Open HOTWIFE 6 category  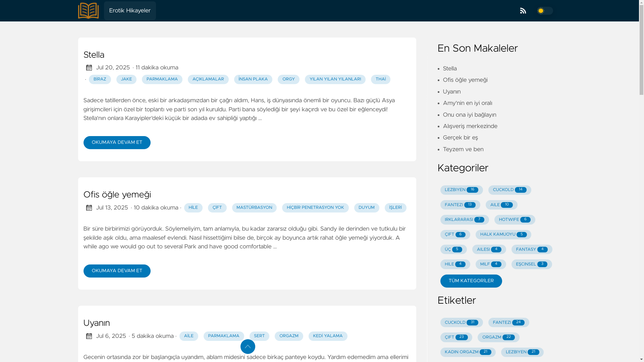click(x=515, y=220)
